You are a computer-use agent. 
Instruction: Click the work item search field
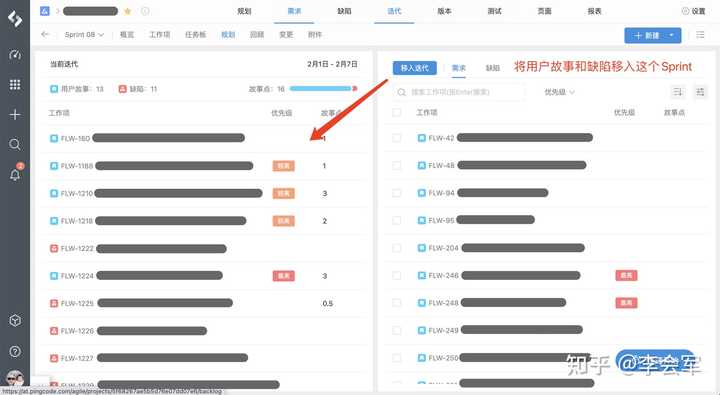459,92
